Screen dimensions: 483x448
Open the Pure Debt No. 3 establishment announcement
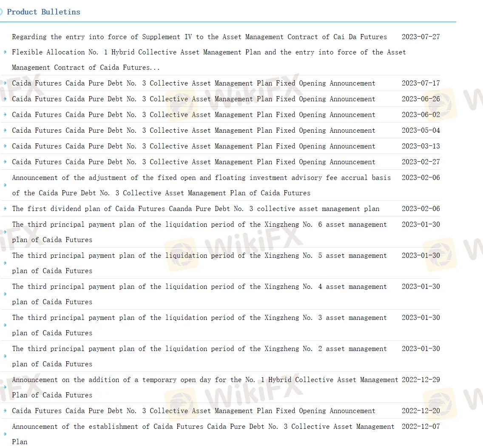(203, 434)
